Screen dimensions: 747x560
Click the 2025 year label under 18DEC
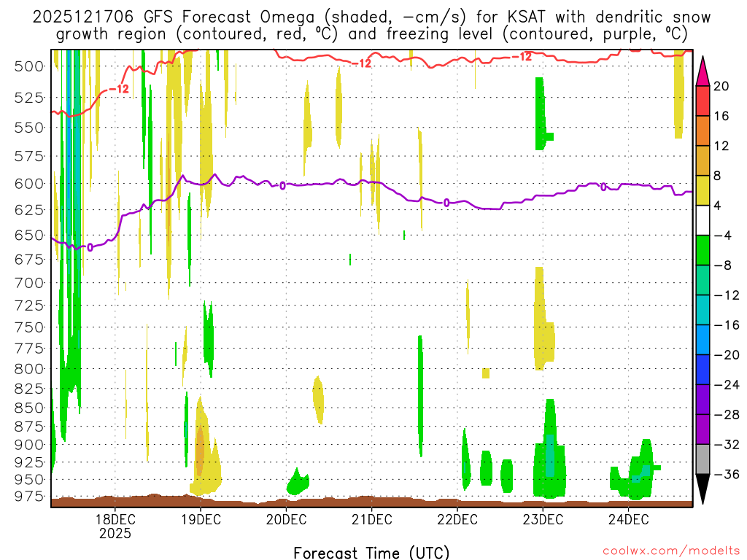click(115, 533)
